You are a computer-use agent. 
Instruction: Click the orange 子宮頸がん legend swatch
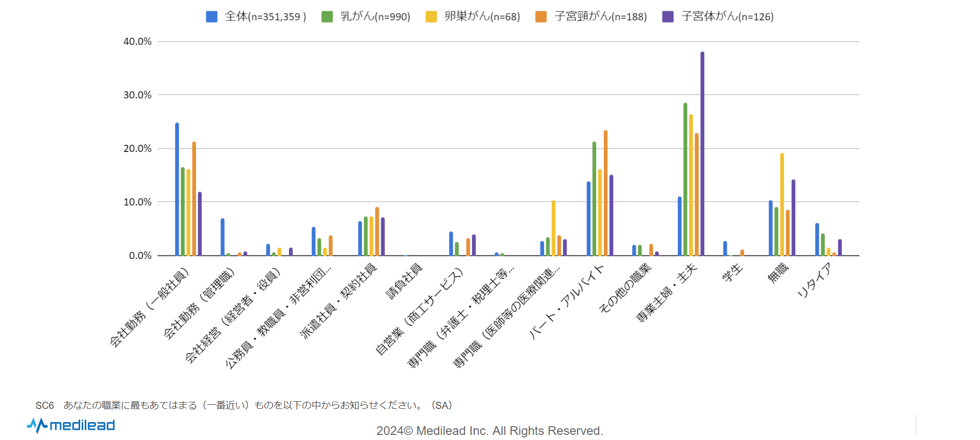pos(541,17)
